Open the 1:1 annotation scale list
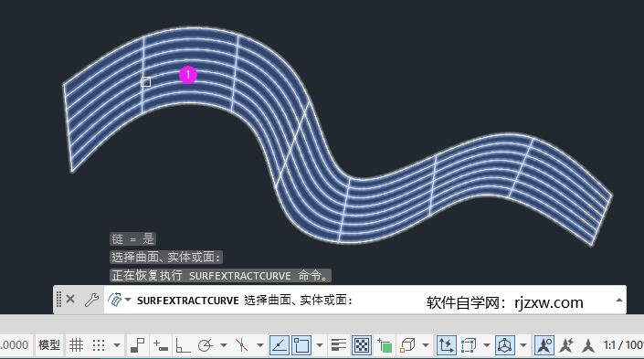Viewport: 644px width, 359px height. (x=623, y=345)
